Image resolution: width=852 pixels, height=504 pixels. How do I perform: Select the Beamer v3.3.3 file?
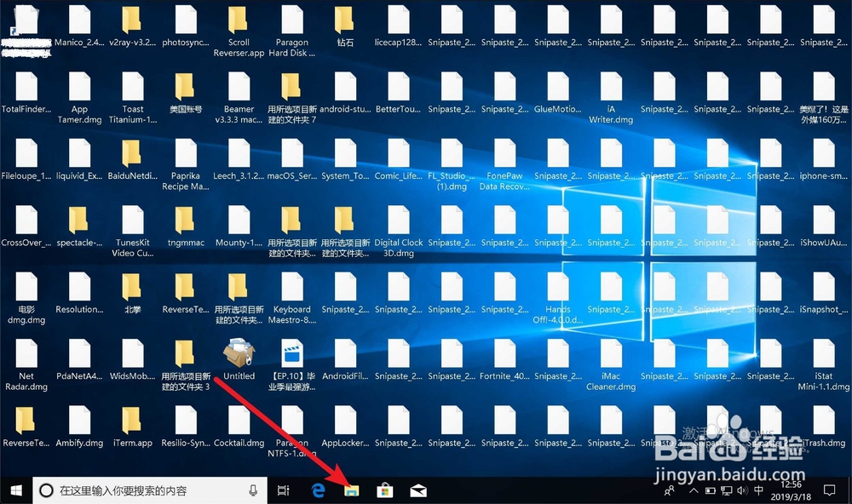tap(239, 98)
